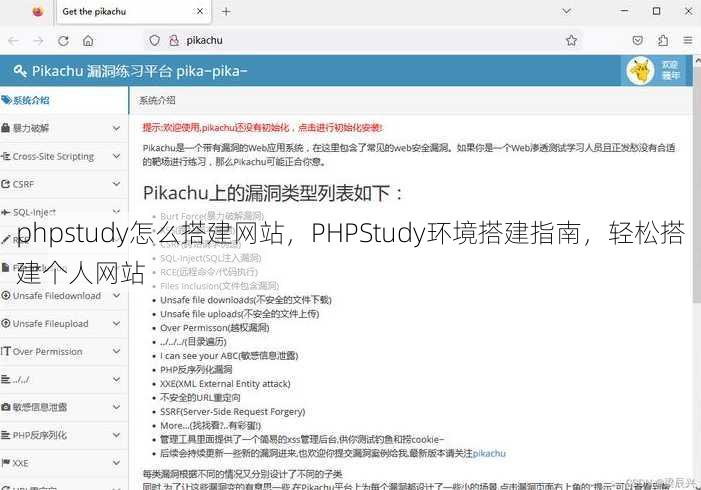Click the 'Pikachu 漏洞练习平台 pika~pika~' header title
This screenshot has width=701, height=490.
[x=139, y=71]
